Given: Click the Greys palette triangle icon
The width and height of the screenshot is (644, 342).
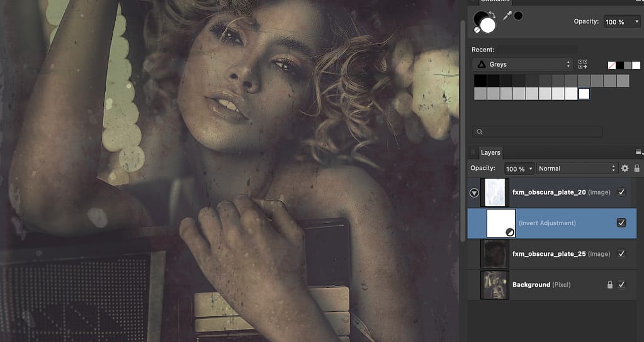Looking at the screenshot, I should pos(482,64).
